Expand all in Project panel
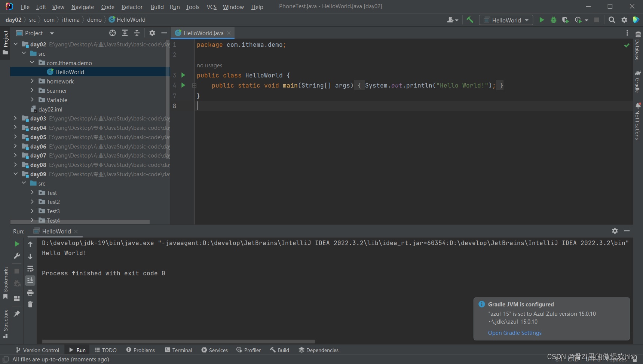Image resolution: width=643 pixels, height=364 pixels. [x=125, y=33]
